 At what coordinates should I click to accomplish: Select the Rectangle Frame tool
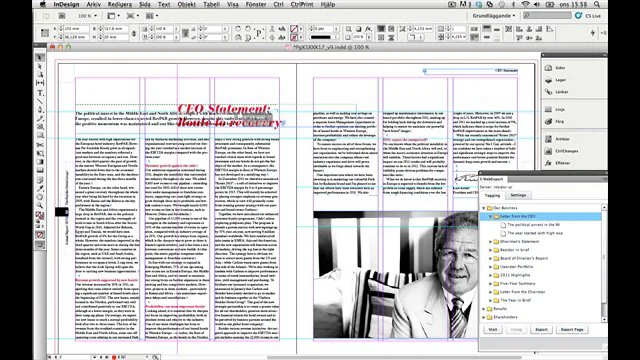coord(40,127)
